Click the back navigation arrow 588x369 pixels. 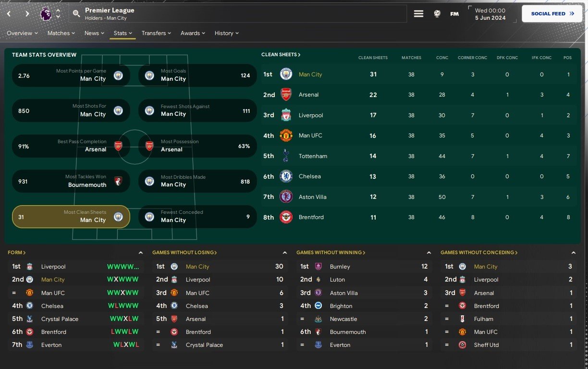(x=9, y=14)
